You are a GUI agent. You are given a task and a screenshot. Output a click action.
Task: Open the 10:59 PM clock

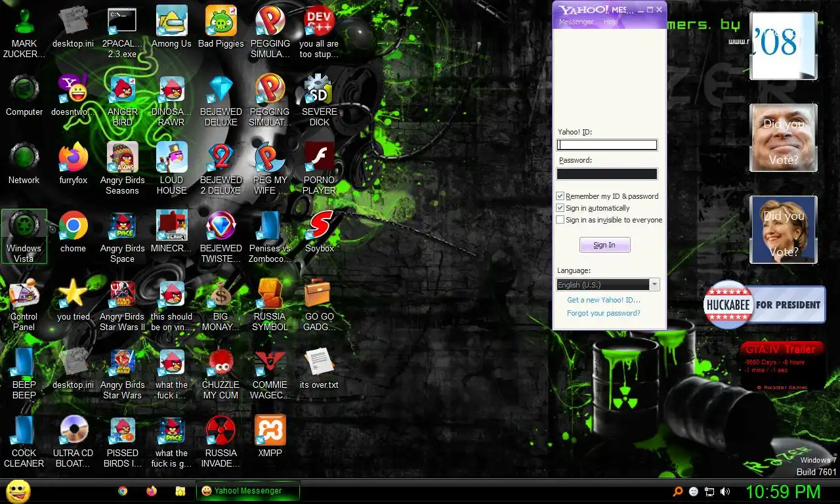(x=783, y=492)
